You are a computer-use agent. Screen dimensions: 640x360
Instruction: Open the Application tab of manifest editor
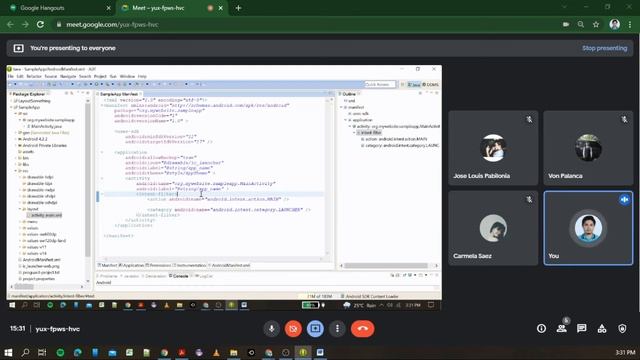[131, 265]
